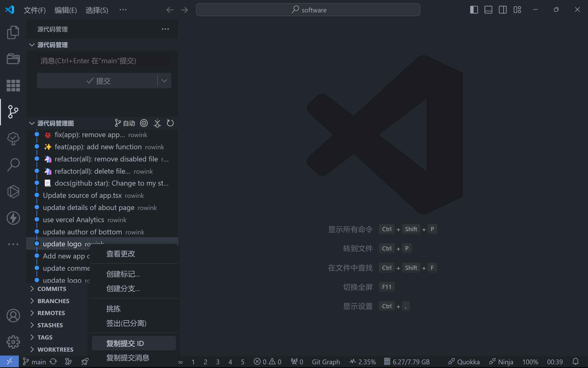Click the main branch status bar item
Screen dimensions: 588x368
(34, 362)
